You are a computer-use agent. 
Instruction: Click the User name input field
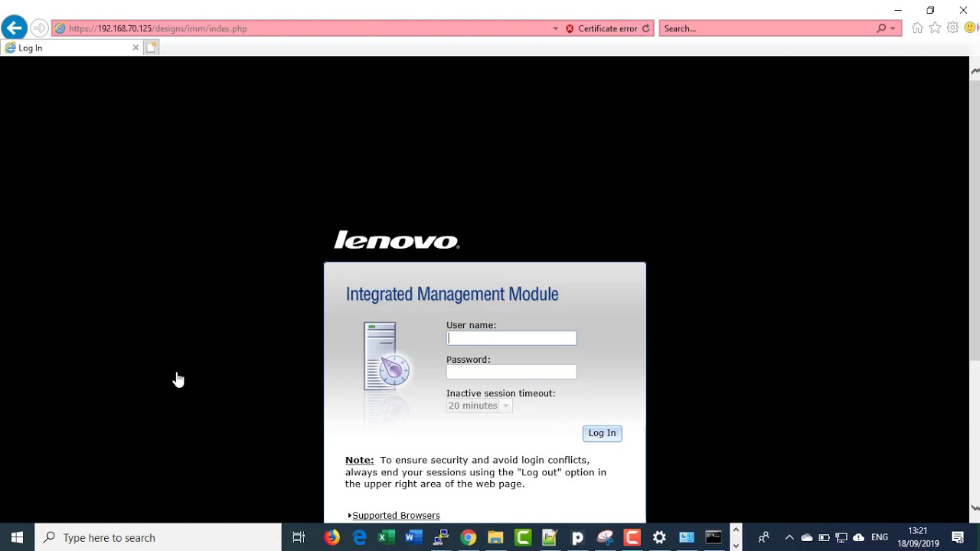[511, 338]
